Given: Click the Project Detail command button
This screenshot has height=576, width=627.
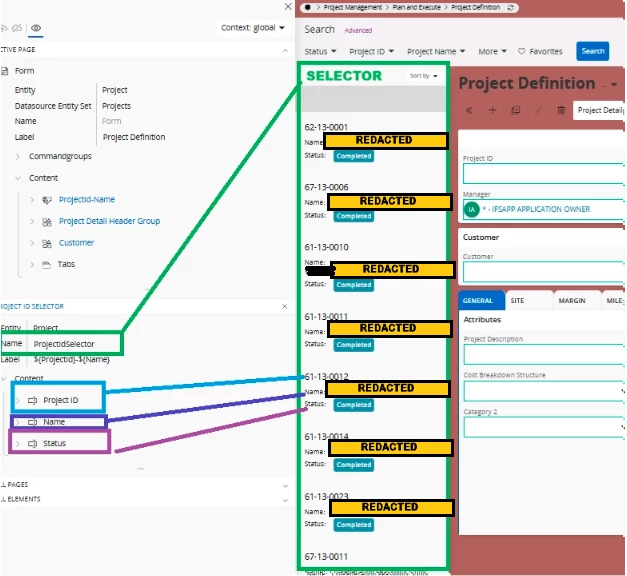Looking at the screenshot, I should 599,110.
